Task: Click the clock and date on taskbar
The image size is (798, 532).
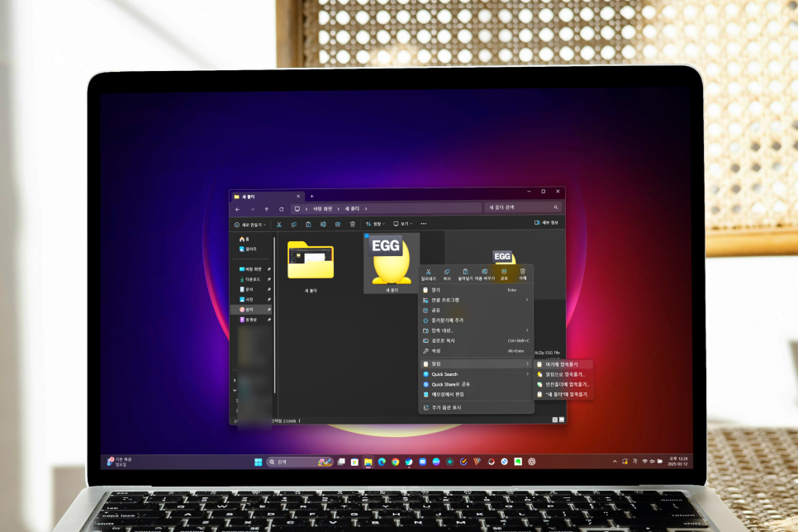Action: 678,461
